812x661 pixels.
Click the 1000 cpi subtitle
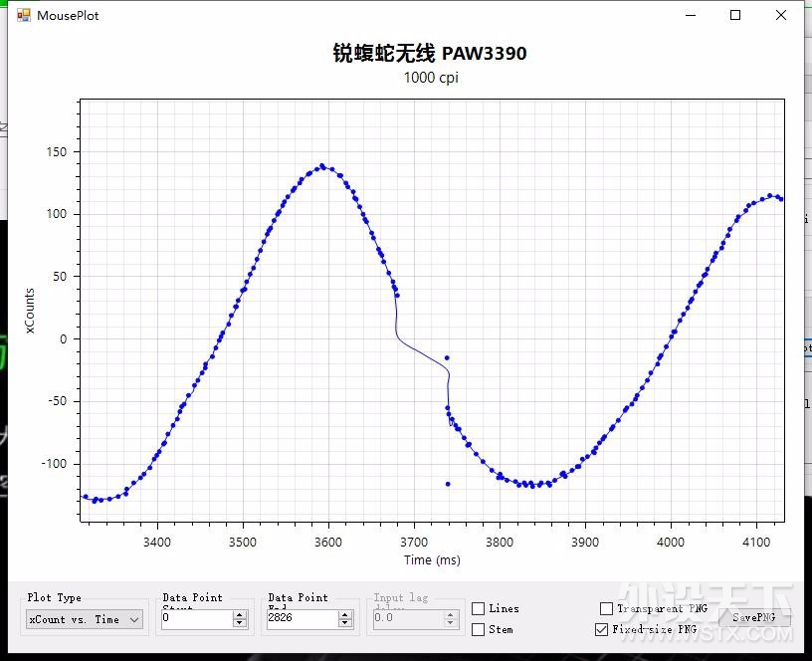[431, 78]
